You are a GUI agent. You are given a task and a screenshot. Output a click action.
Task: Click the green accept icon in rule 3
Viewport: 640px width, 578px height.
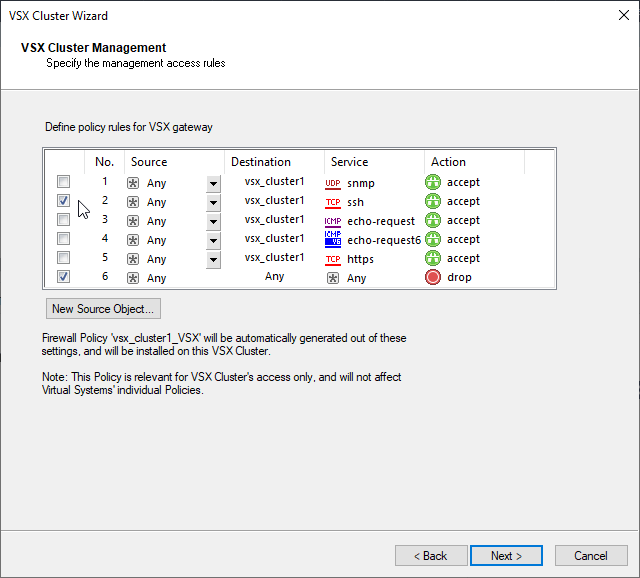click(x=433, y=220)
